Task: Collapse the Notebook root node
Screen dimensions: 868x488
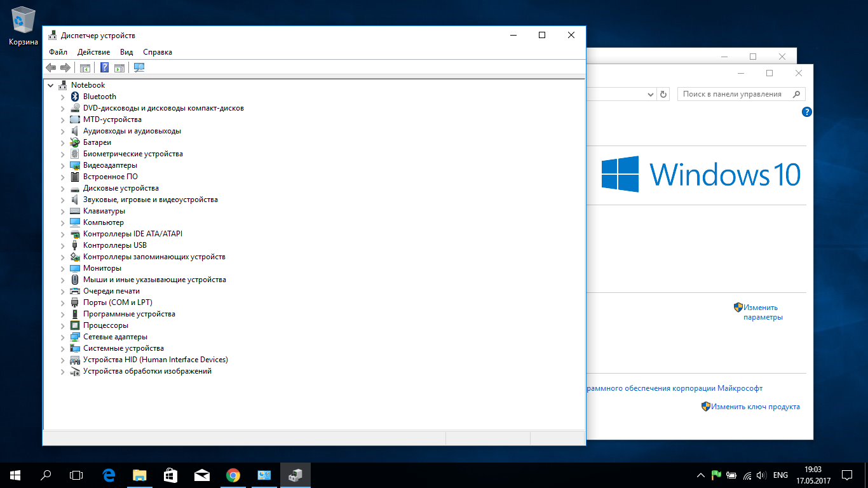Action: pos(50,85)
